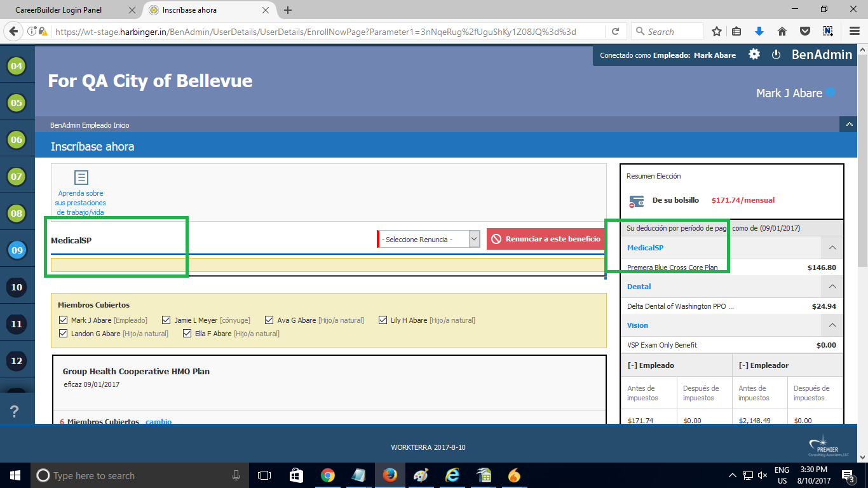868x488 pixels.
Task: Bookmark this page with the star icon
Action: tap(717, 31)
